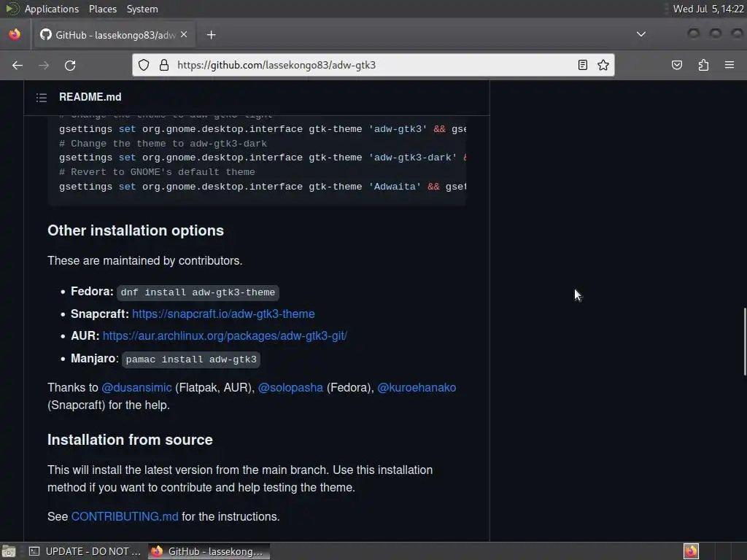Save page to Pocket
Screen dimensions: 747x560
pos(677,65)
